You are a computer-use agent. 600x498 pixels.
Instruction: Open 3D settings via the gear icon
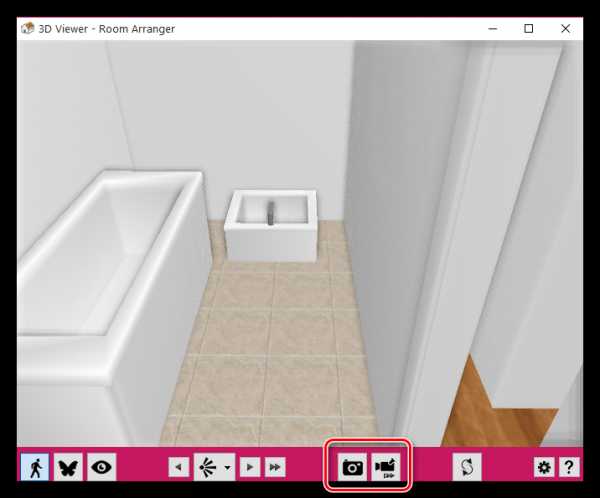click(544, 467)
